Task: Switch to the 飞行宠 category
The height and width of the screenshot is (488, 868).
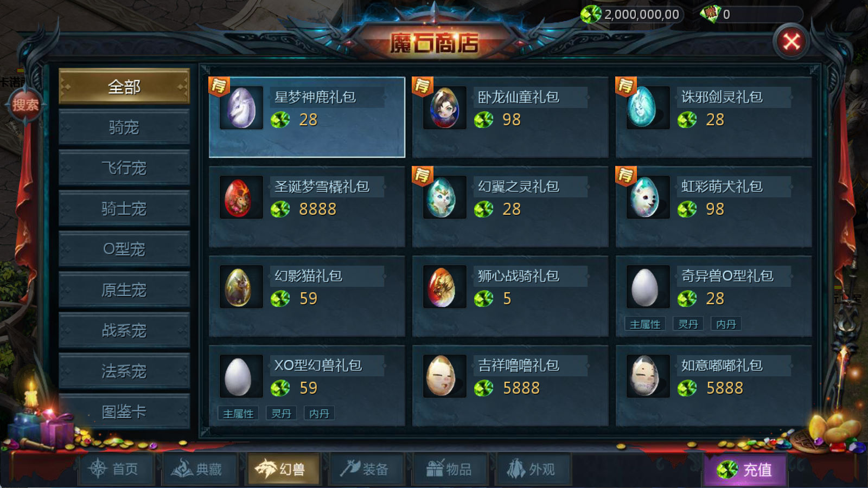Action: pyautogui.click(x=124, y=168)
